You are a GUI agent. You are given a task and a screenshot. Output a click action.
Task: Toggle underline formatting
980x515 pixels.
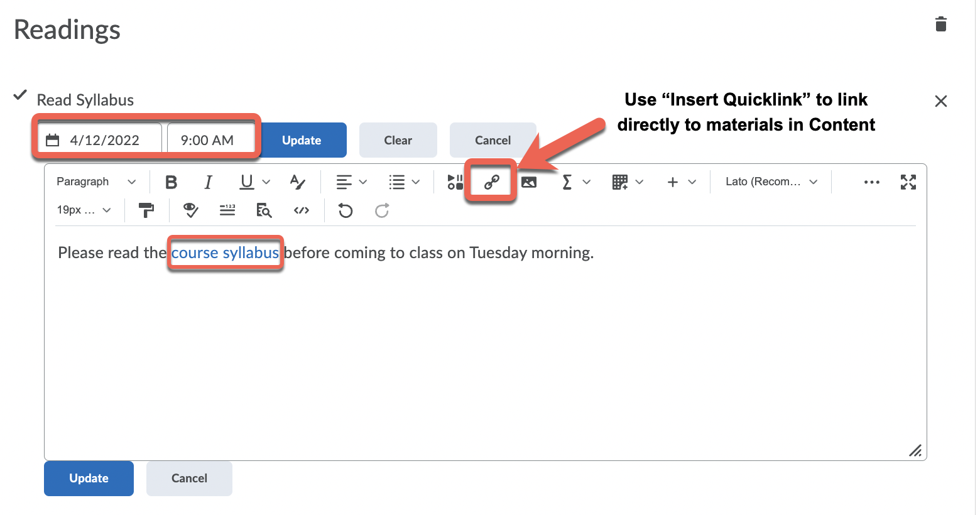click(x=247, y=182)
